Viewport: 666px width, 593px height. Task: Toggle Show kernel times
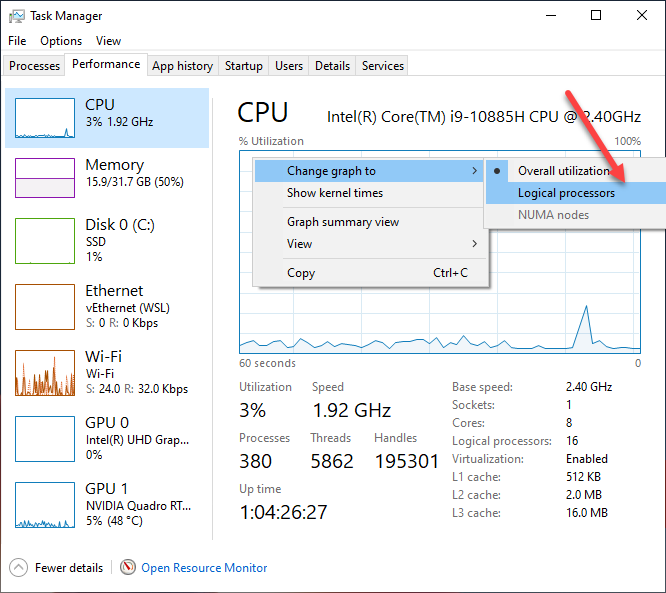[x=369, y=193]
